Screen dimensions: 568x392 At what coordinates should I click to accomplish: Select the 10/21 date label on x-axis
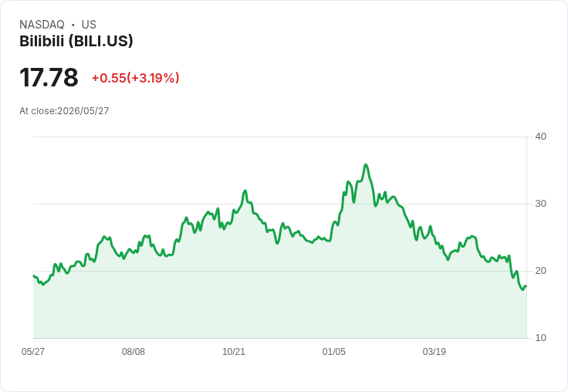click(x=234, y=351)
